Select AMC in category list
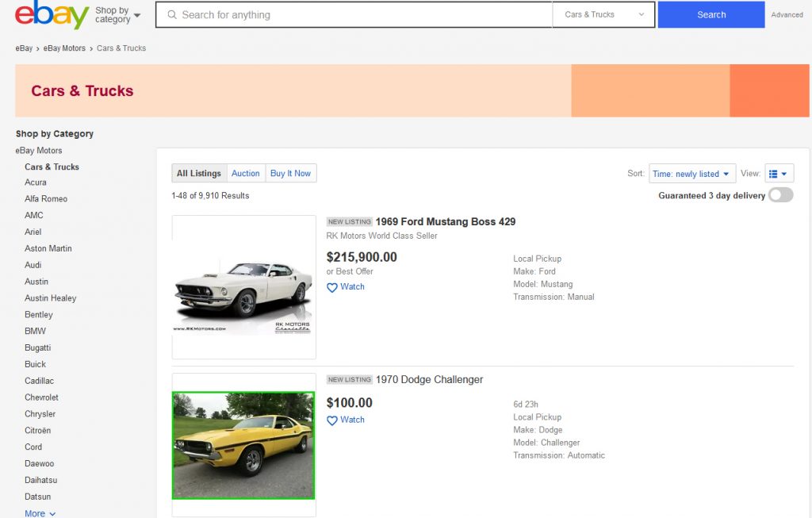Screen dimensions: 812x518 point(33,216)
